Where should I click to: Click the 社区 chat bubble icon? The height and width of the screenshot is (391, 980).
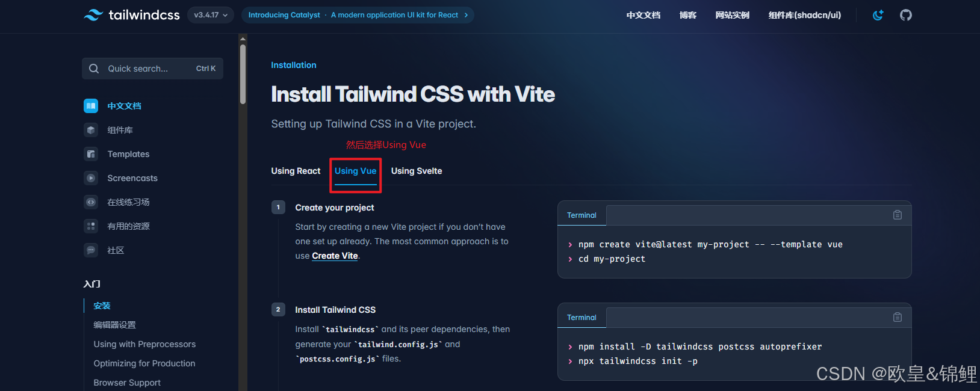91,250
